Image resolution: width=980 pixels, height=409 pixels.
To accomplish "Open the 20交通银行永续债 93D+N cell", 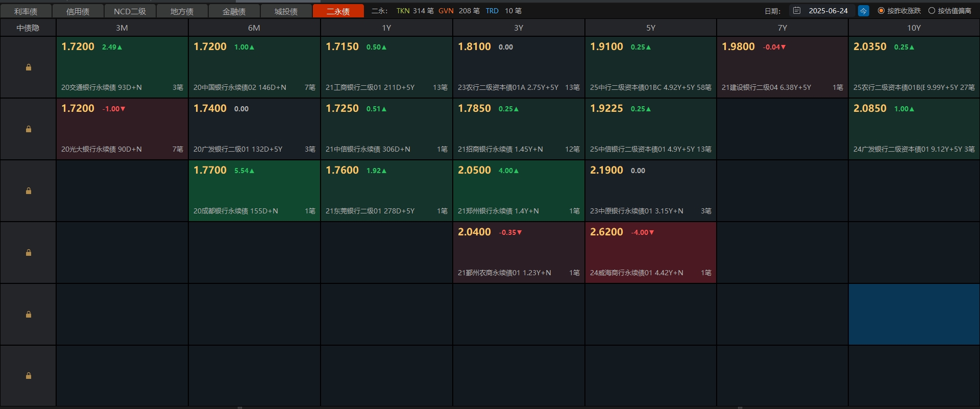I will tap(122, 67).
